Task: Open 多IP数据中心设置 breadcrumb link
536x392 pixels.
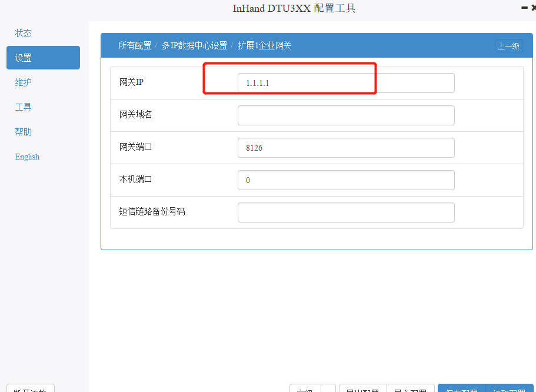Action: [195, 45]
